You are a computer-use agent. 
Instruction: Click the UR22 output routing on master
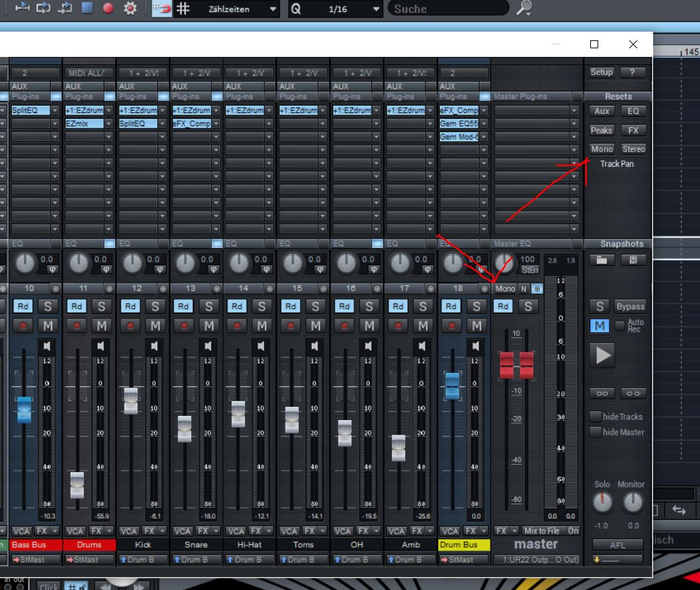point(536,559)
